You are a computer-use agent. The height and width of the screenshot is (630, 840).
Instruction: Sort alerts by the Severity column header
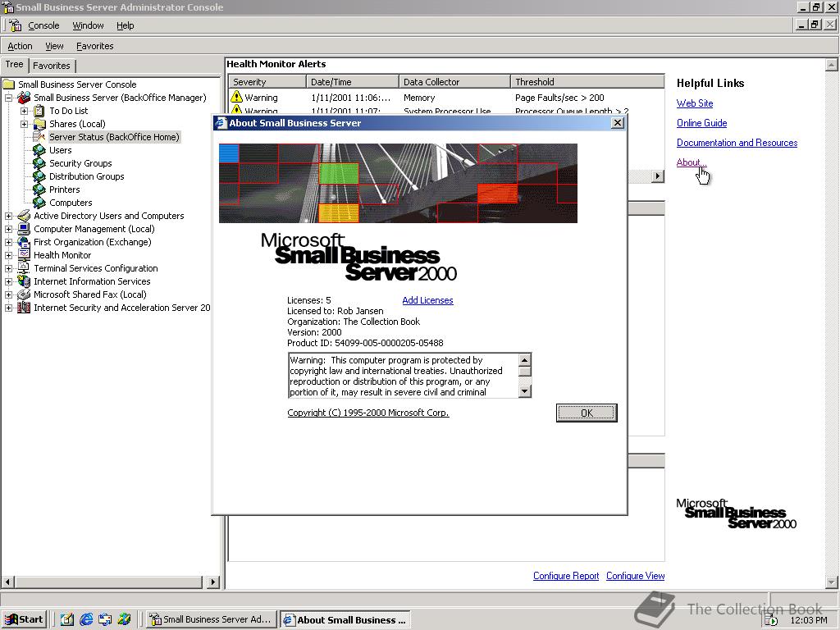pyautogui.click(x=267, y=81)
